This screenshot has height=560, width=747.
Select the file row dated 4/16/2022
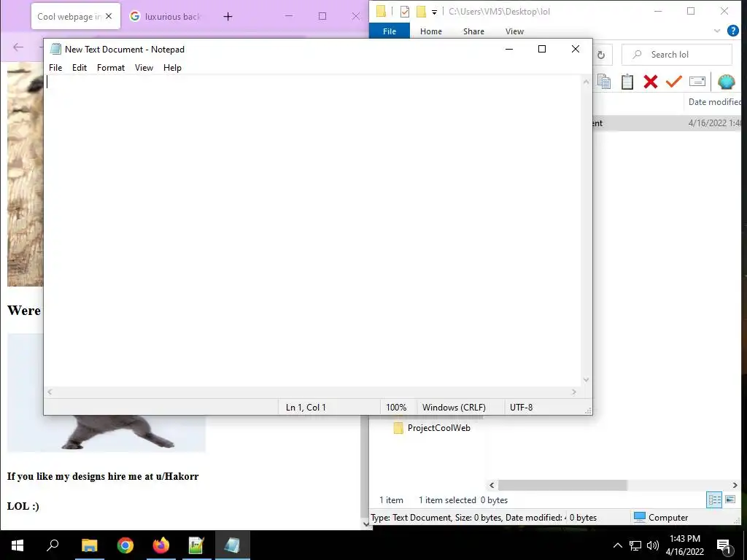(x=667, y=122)
